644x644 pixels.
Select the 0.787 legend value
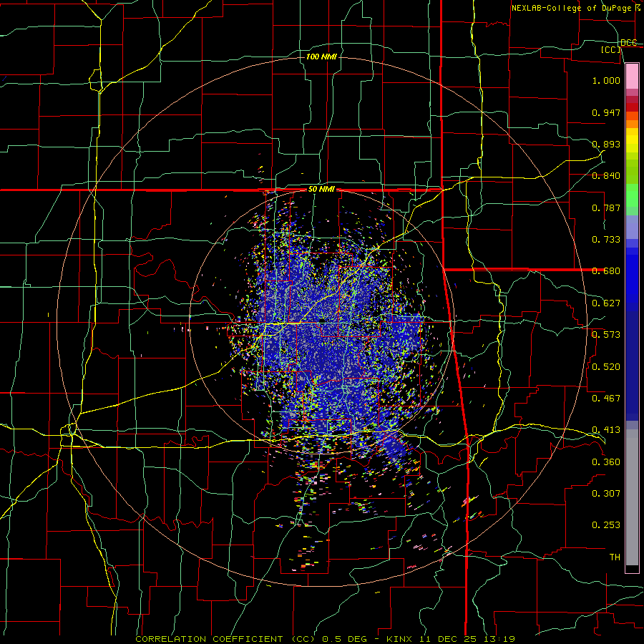(606, 208)
